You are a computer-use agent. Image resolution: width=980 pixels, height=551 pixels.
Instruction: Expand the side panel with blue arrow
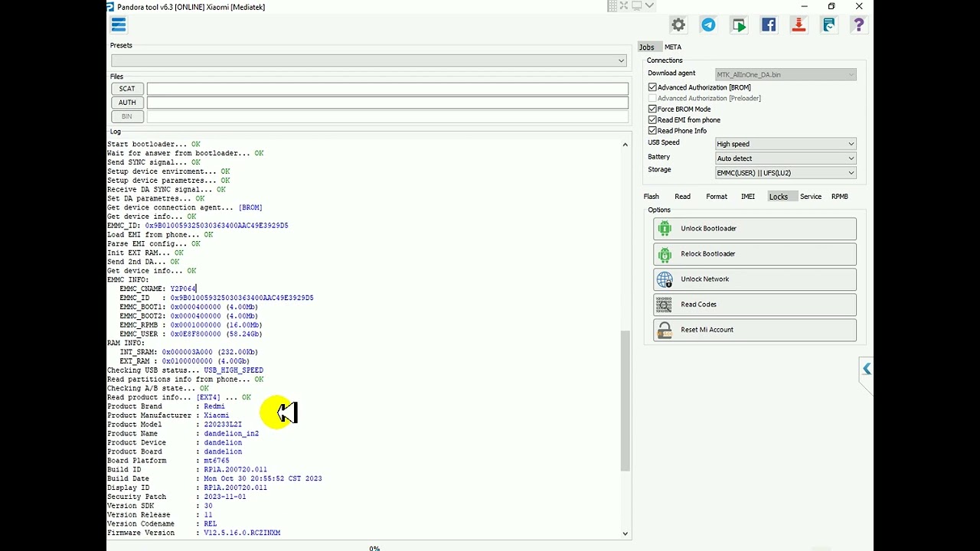866,370
